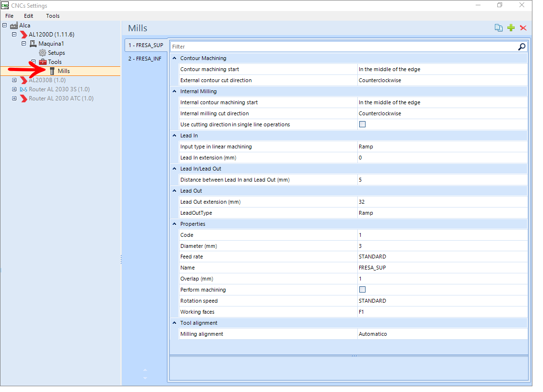Click the AL1200D red chevron icon
543x392 pixels.
(x=24, y=35)
